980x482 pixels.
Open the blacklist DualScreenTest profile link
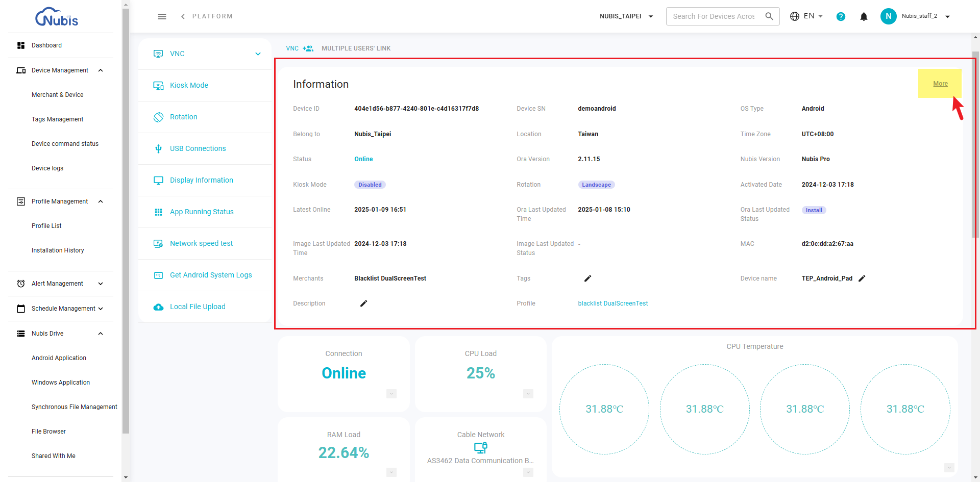[612, 303]
